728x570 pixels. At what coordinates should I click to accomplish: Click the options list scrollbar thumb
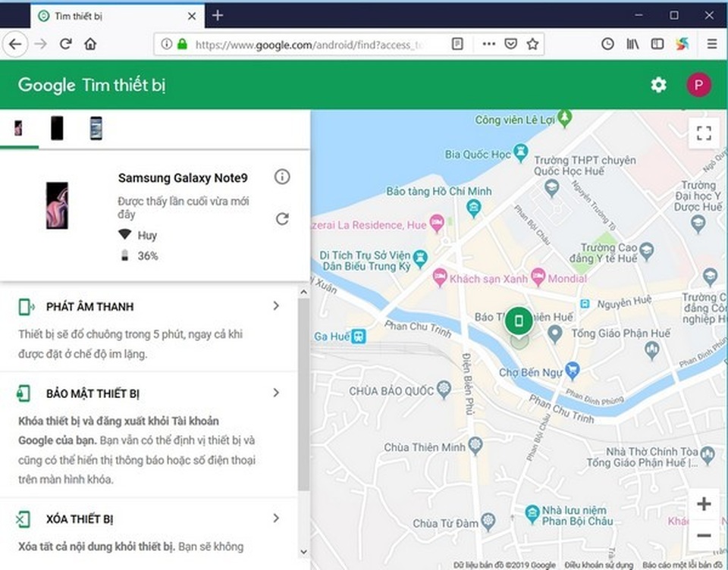coord(303,395)
